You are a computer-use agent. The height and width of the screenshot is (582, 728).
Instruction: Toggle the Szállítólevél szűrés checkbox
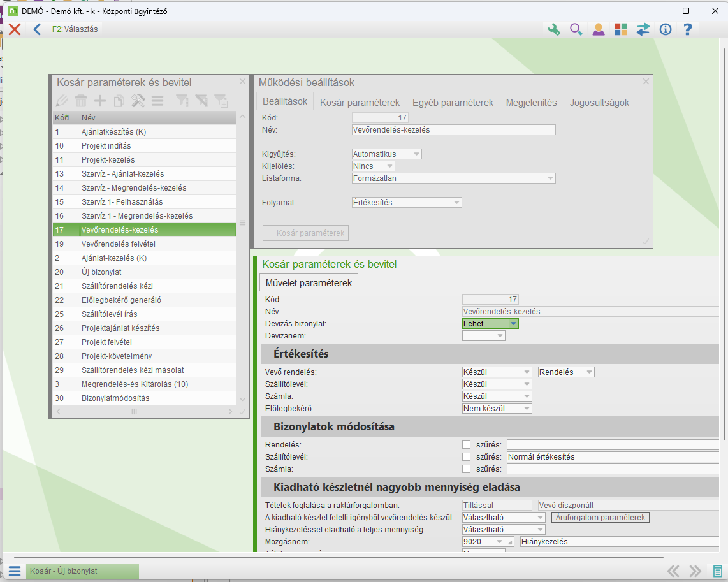tap(466, 457)
